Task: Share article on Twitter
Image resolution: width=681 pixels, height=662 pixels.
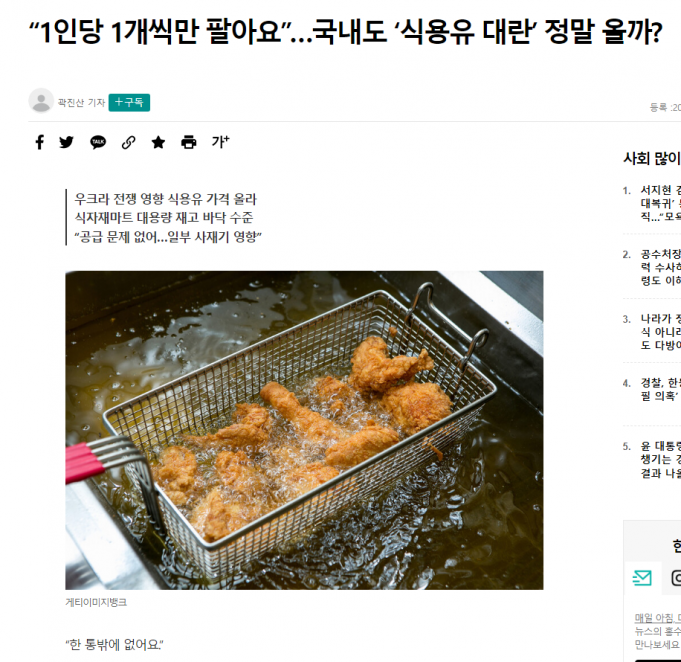Action: pos(66,142)
